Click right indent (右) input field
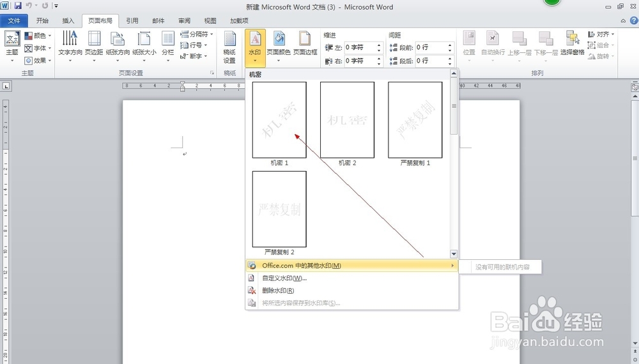639x364 pixels. click(360, 61)
